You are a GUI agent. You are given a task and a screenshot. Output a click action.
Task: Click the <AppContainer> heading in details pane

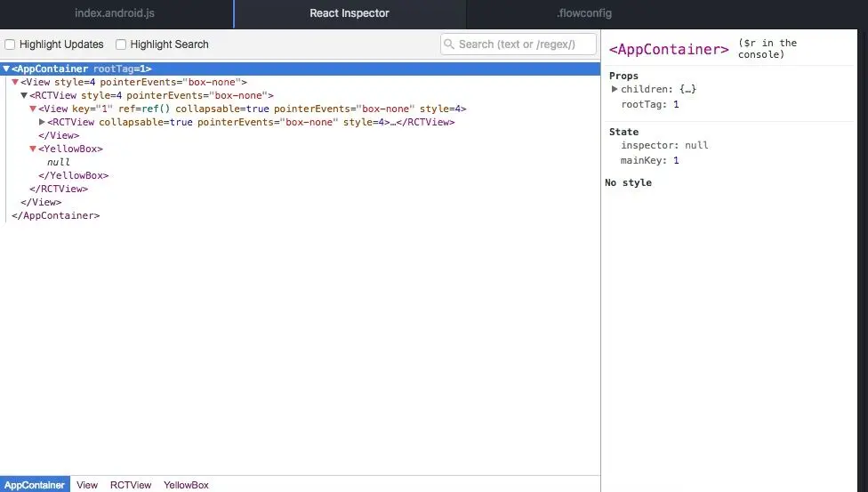click(669, 49)
